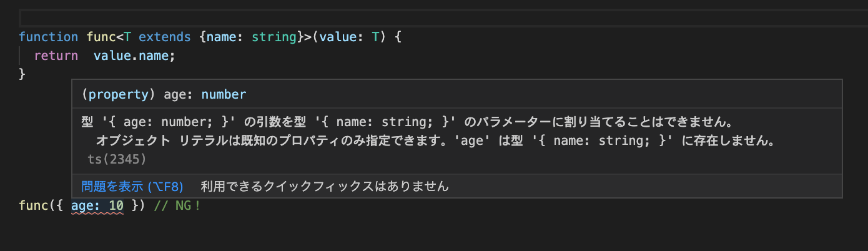Image resolution: width=868 pixels, height=251 pixels.
Task: Click the 'func' call on the last line
Action: point(34,205)
